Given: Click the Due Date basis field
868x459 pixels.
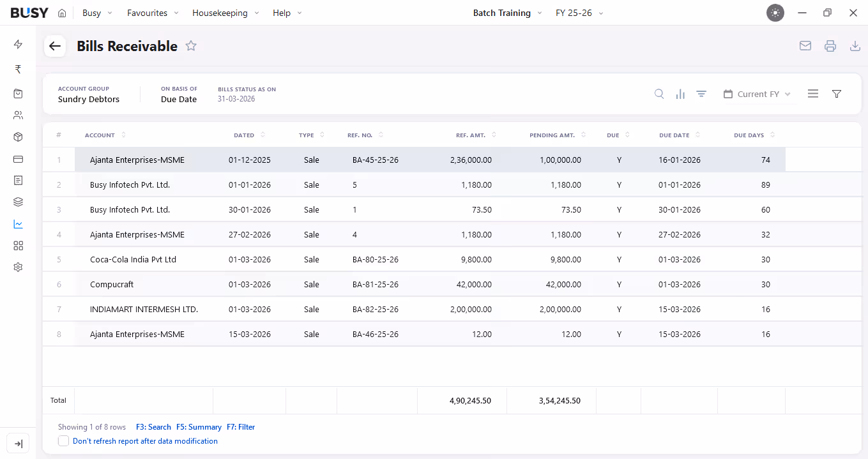Looking at the screenshot, I should [179, 100].
